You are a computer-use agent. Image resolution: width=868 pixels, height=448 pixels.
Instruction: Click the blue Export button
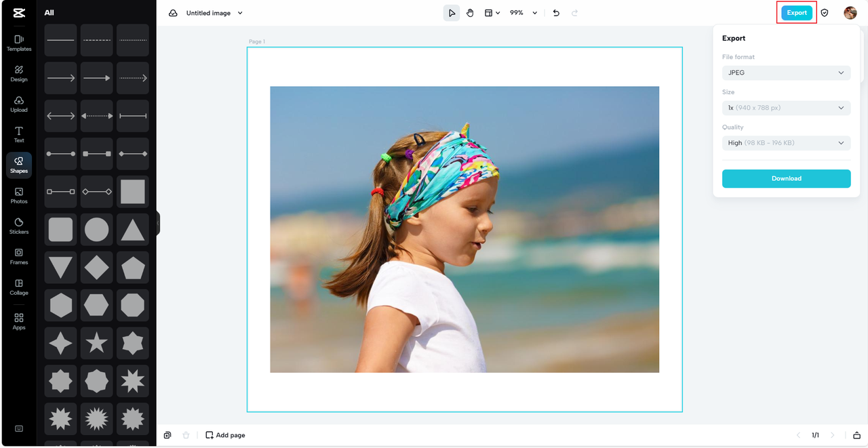coord(797,13)
